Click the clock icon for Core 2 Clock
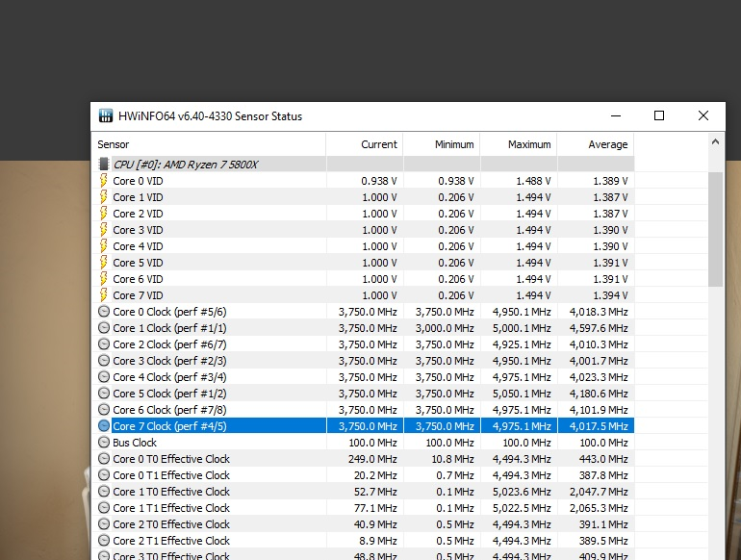The image size is (741, 560). [x=104, y=344]
